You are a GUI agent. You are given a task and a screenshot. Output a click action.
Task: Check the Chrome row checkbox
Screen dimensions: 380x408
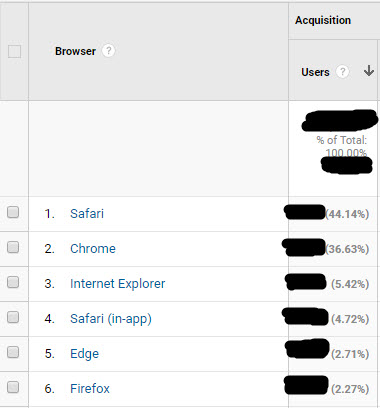point(13,247)
